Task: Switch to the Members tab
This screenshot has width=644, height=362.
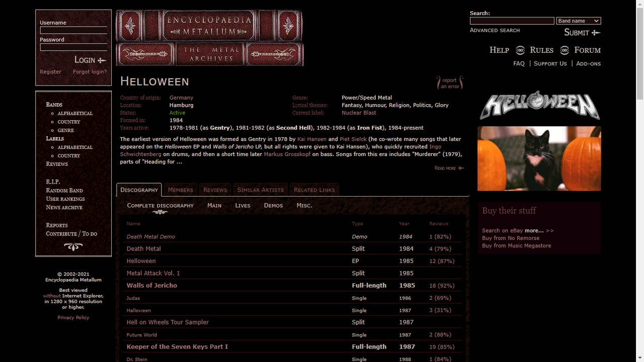Action: coord(181,190)
